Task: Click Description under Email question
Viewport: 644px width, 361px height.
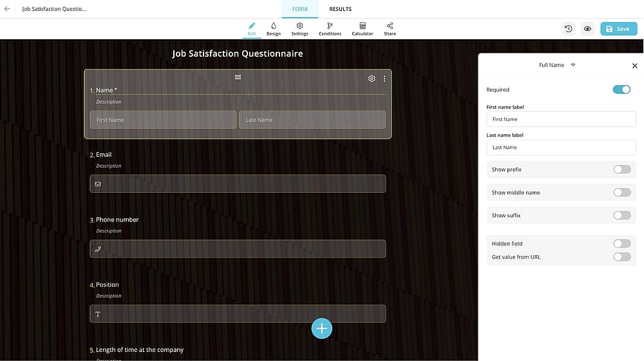Action: point(109,166)
